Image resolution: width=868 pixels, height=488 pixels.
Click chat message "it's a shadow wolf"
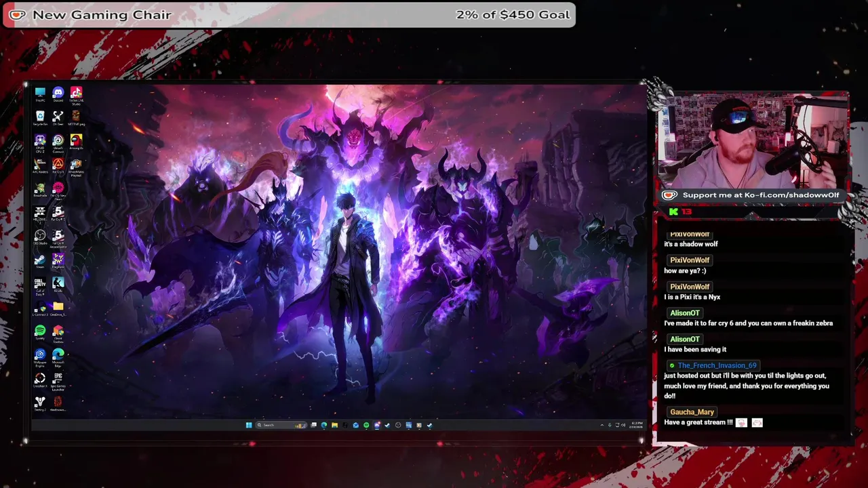pos(690,244)
